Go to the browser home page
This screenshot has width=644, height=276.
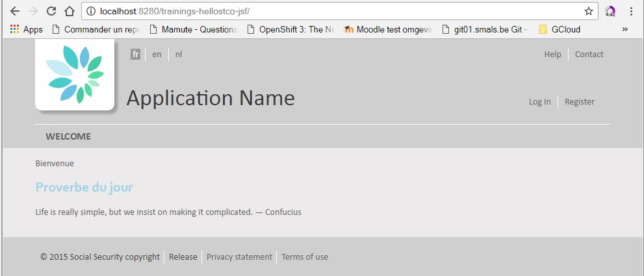[70, 11]
